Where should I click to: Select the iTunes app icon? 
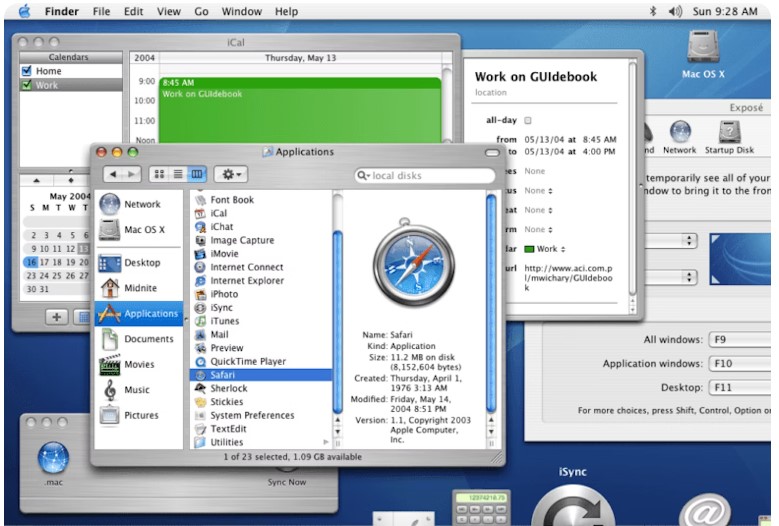point(200,320)
